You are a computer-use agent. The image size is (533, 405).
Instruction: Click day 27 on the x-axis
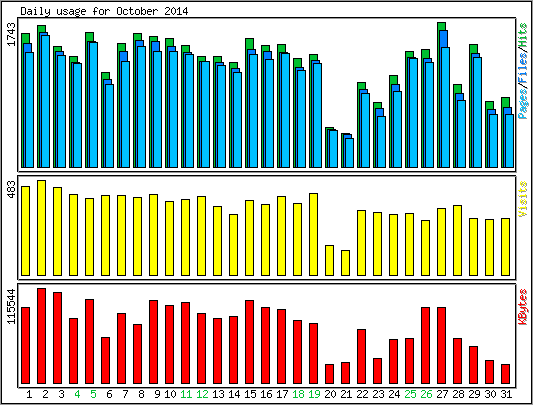[442, 394]
